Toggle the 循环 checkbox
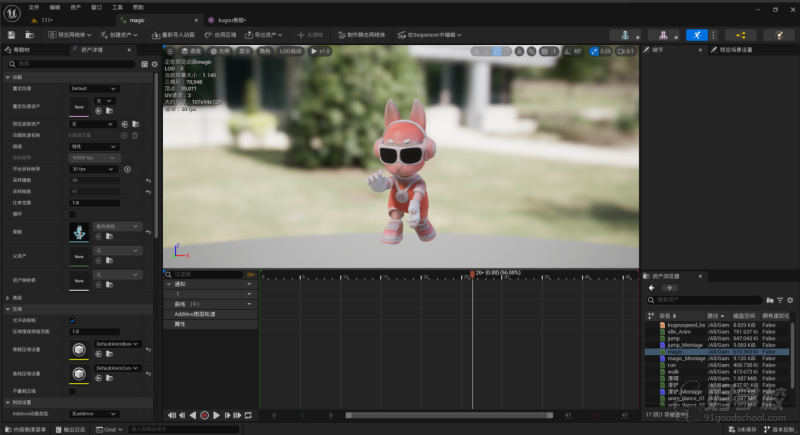This screenshot has width=800, height=435. pos(72,213)
